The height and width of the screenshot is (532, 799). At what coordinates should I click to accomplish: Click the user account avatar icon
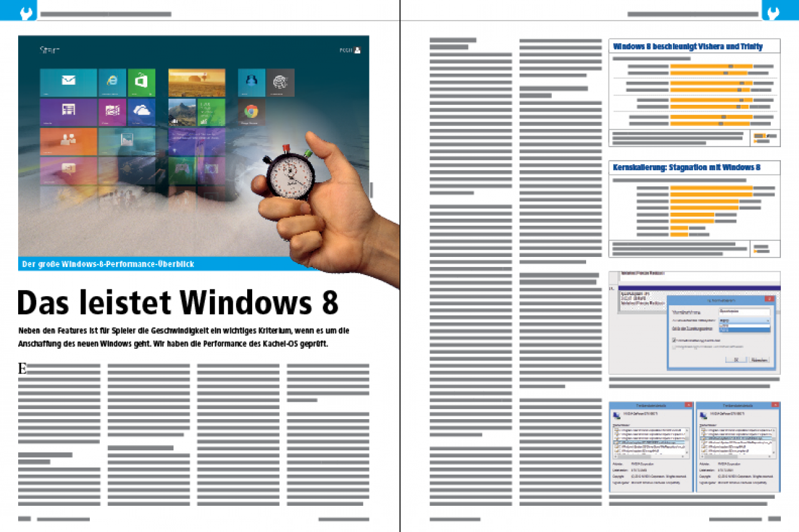pos(357,50)
